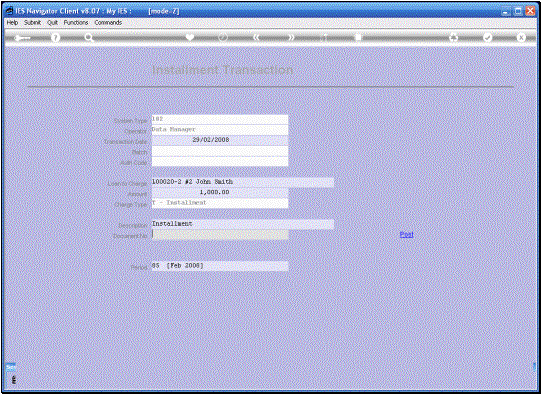Screen dimensions: 541x394
Task: Click the key icon in toolbar
Action: (x=22, y=38)
